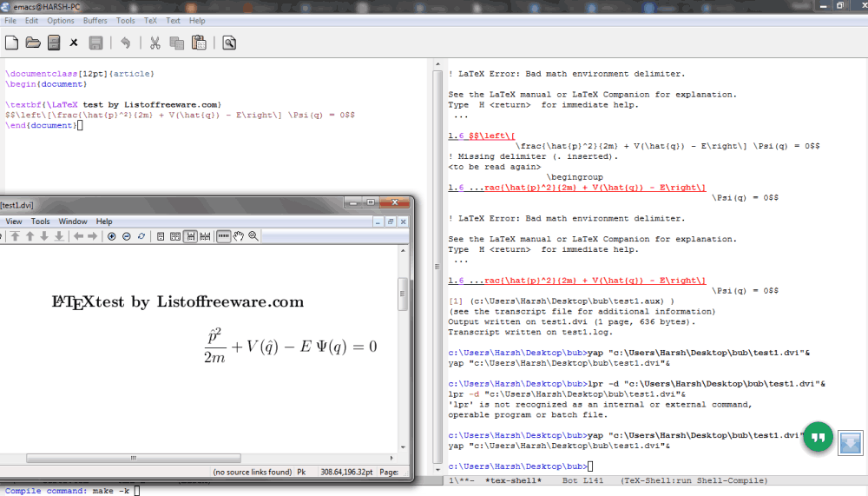Open the Buffers menu
Screen dimensions: 868x496
pos(95,21)
